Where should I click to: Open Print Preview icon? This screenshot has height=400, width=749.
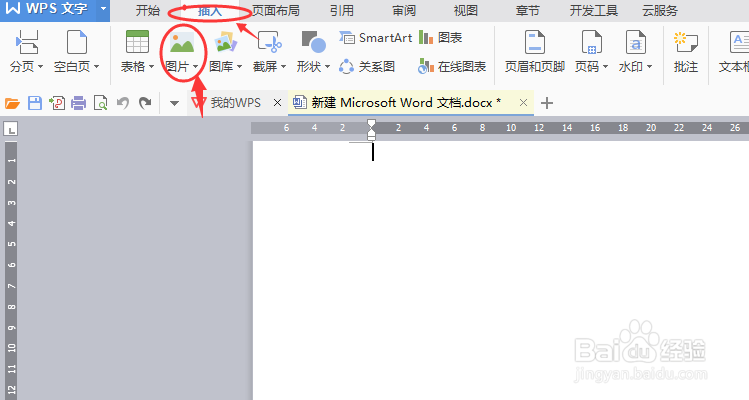100,103
